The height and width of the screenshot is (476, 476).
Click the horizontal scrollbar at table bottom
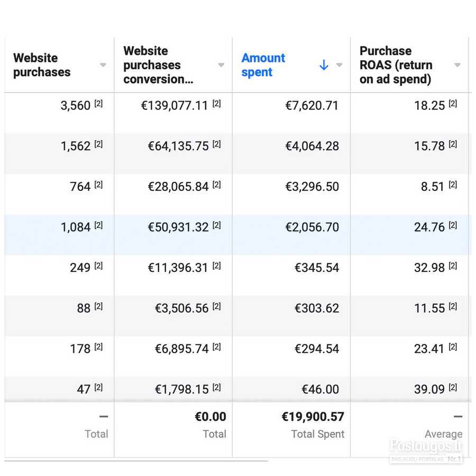coord(136,461)
